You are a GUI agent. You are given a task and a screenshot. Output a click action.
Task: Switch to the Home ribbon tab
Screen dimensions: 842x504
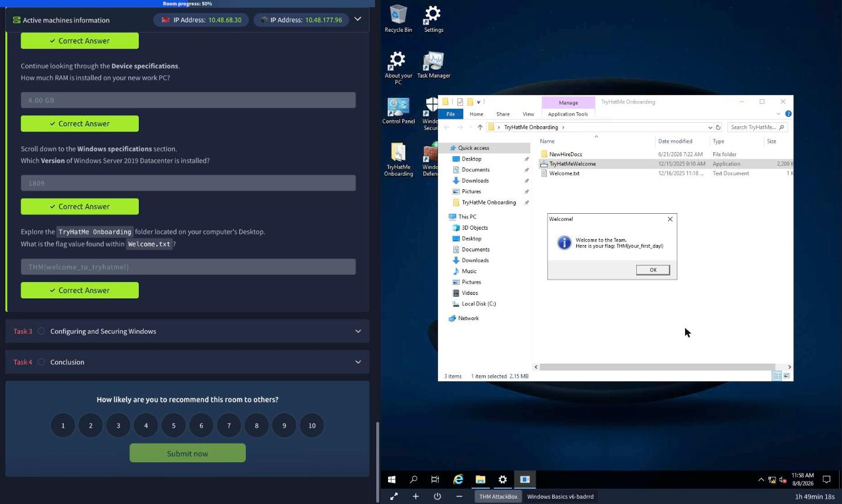(476, 114)
